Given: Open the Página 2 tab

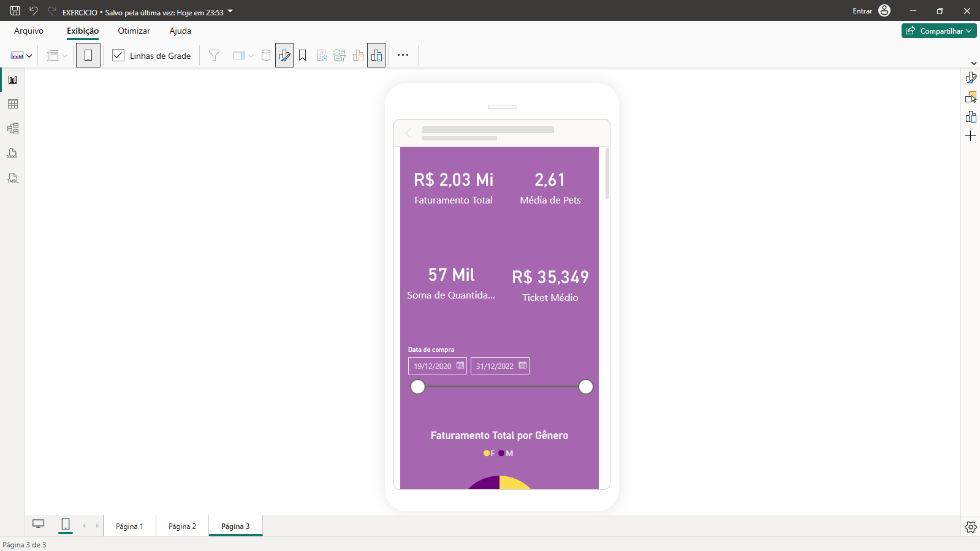Looking at the screenshot, I should pyautogui.click(x=182, y=526).
